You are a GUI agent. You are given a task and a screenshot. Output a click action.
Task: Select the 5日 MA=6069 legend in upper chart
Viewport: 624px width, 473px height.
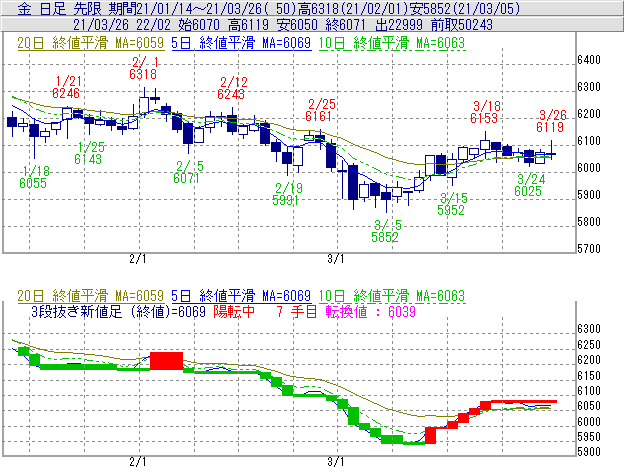click(241, 43)
